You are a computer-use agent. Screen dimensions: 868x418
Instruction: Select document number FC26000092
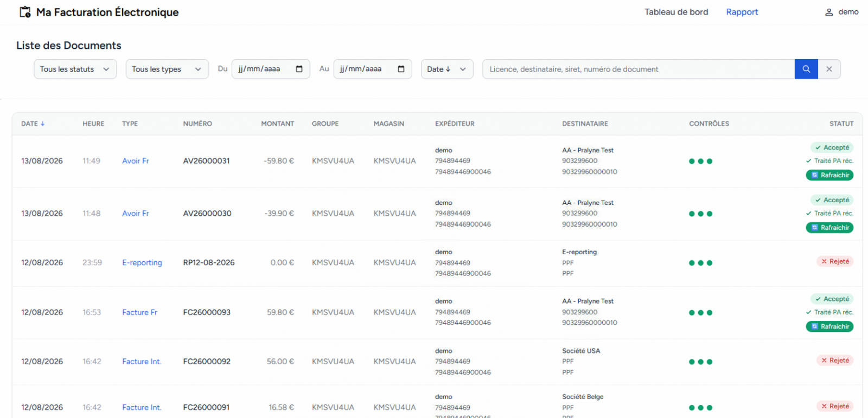tap(207, 362)
